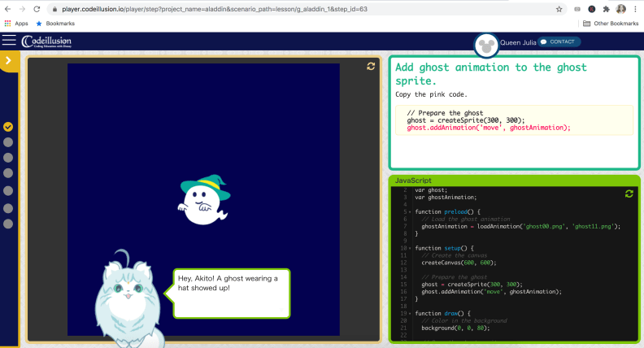Collapse the setup function fold arrow
Screen dimensions: 644x348
[410, 248]
